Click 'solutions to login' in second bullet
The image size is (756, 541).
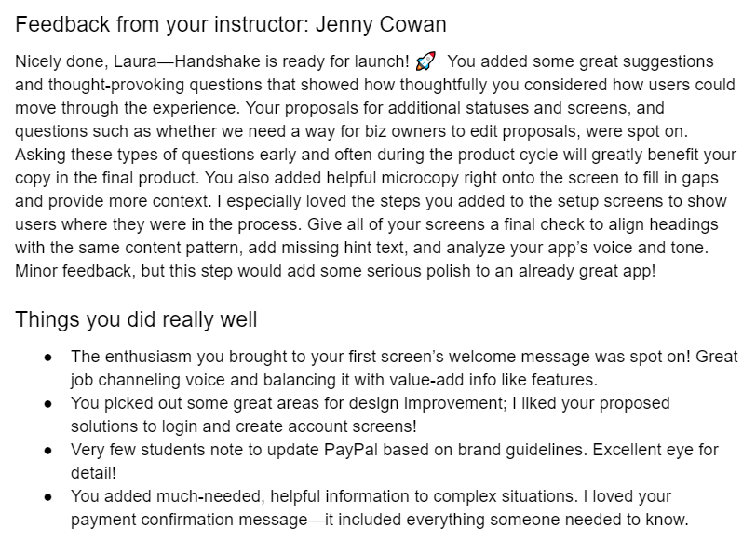pos(134,426)
